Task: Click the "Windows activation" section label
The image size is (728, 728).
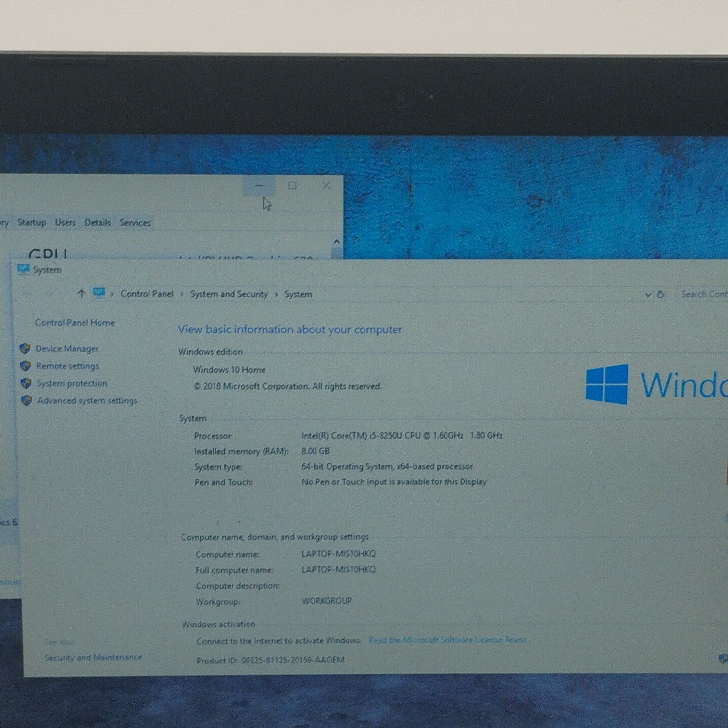Action: point(218,624)
